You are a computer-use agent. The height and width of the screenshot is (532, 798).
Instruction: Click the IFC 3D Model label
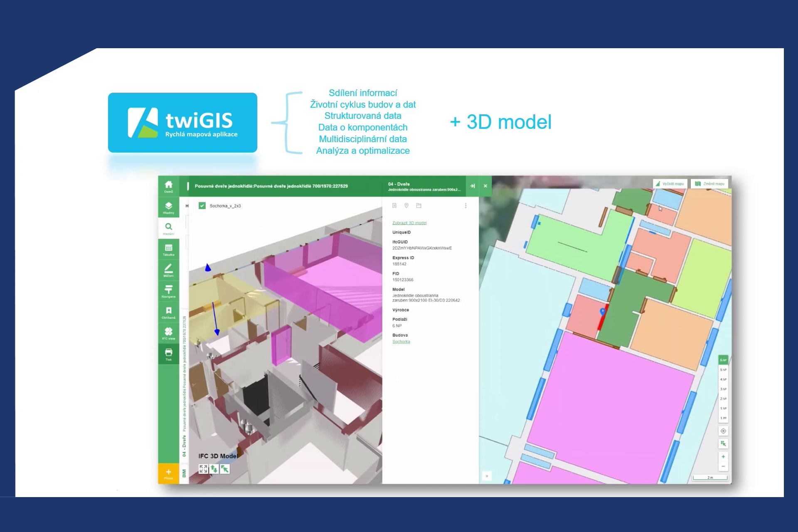pos(218,456)
